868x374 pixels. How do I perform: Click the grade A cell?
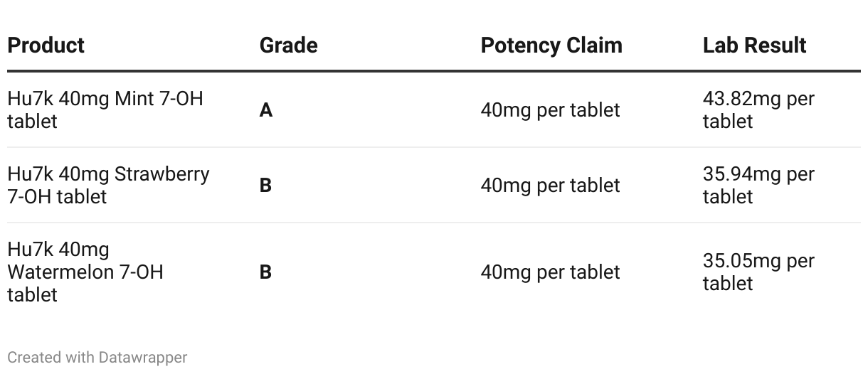point(266,110)
